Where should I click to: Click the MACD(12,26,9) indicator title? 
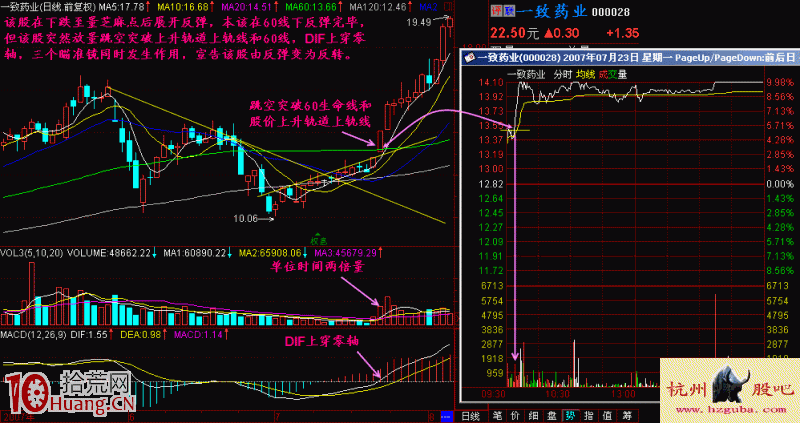coord(34,335)
